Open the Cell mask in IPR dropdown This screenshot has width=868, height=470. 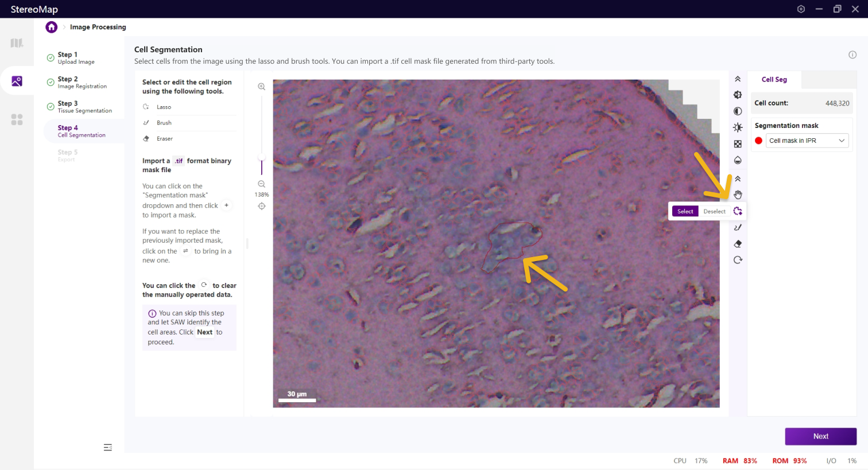coord(807,141)
